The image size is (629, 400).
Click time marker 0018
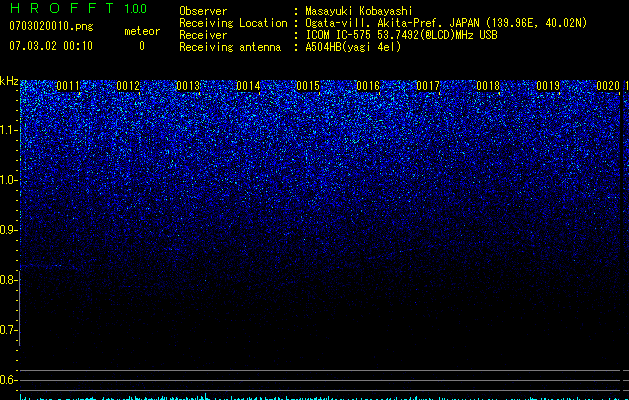(488, 86)
